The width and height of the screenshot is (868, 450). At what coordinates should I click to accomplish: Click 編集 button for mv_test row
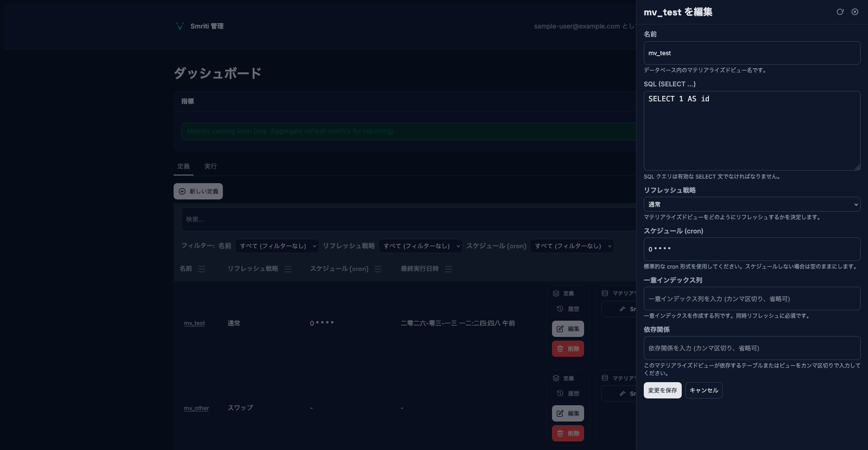tap(568, 329)
